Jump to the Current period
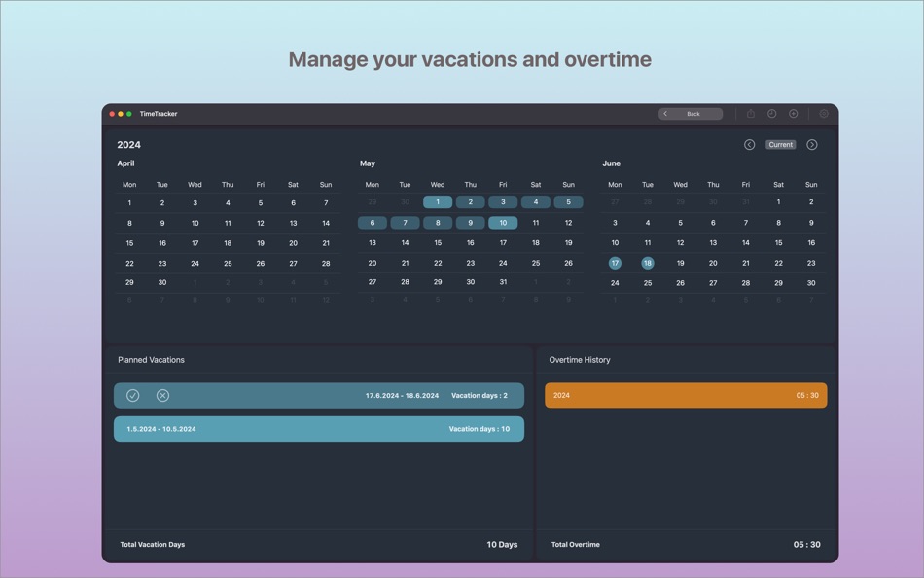924x578 pixels. coord(780,144)
